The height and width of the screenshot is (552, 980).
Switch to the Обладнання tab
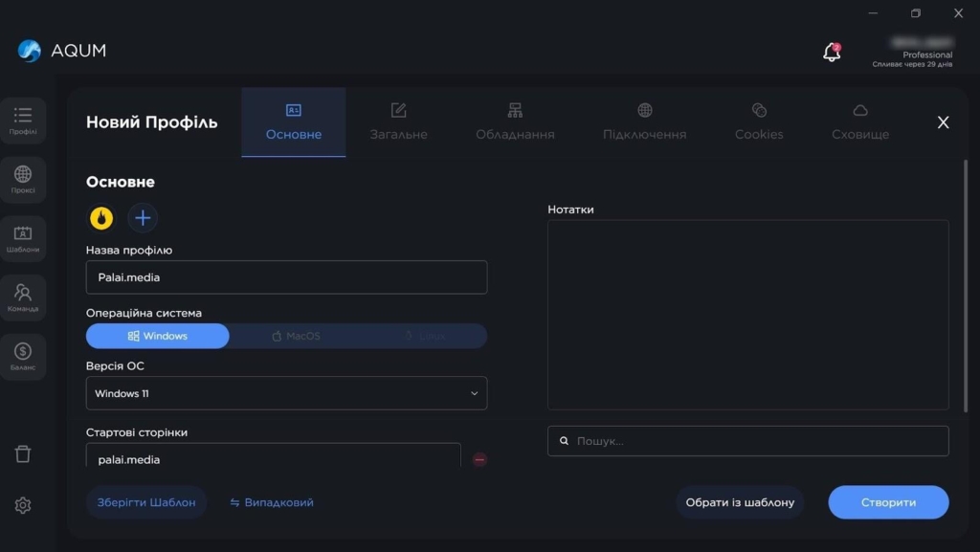point(515,122)
